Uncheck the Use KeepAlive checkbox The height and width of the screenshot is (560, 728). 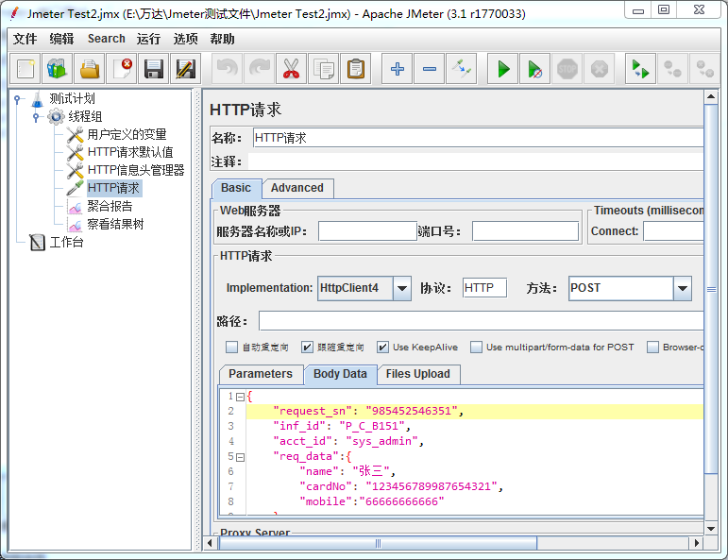pos(382,348)
